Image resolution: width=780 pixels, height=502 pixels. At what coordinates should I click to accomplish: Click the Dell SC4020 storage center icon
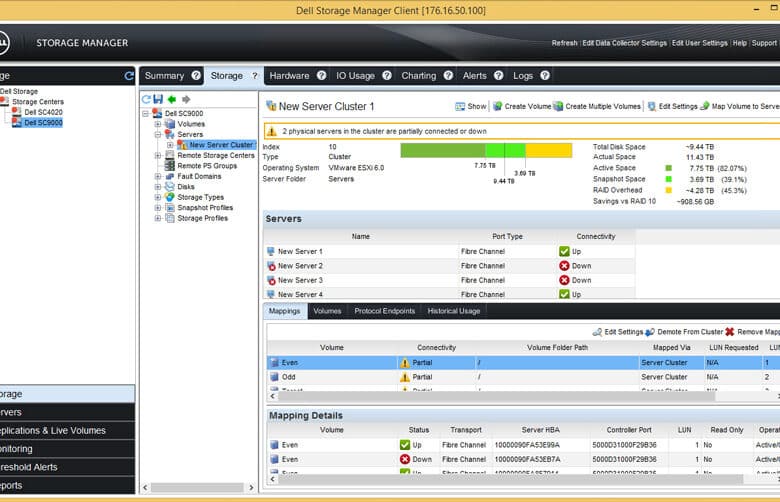click(16, 112)
